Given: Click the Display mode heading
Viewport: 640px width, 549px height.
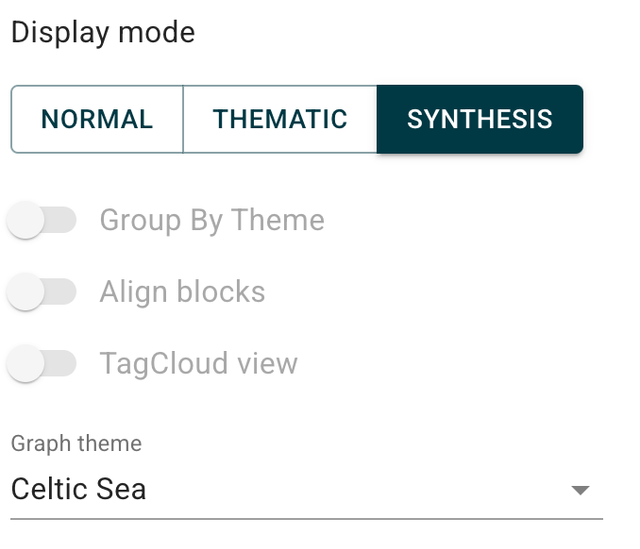Looking at the screenshot, I should point(103,32).
